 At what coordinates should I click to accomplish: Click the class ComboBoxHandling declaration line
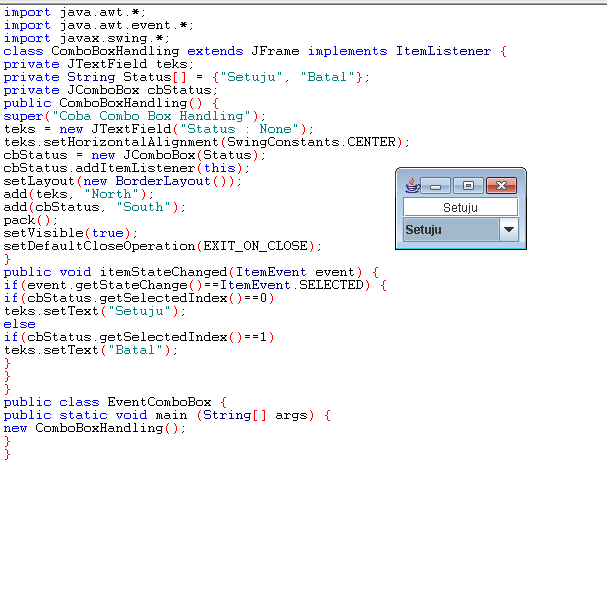tap(255, 51)
